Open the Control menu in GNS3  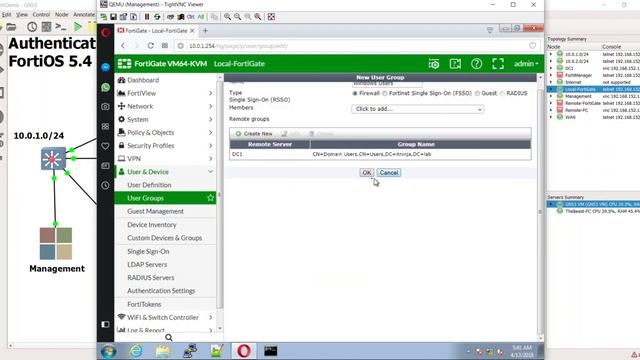tap(41, 15)
